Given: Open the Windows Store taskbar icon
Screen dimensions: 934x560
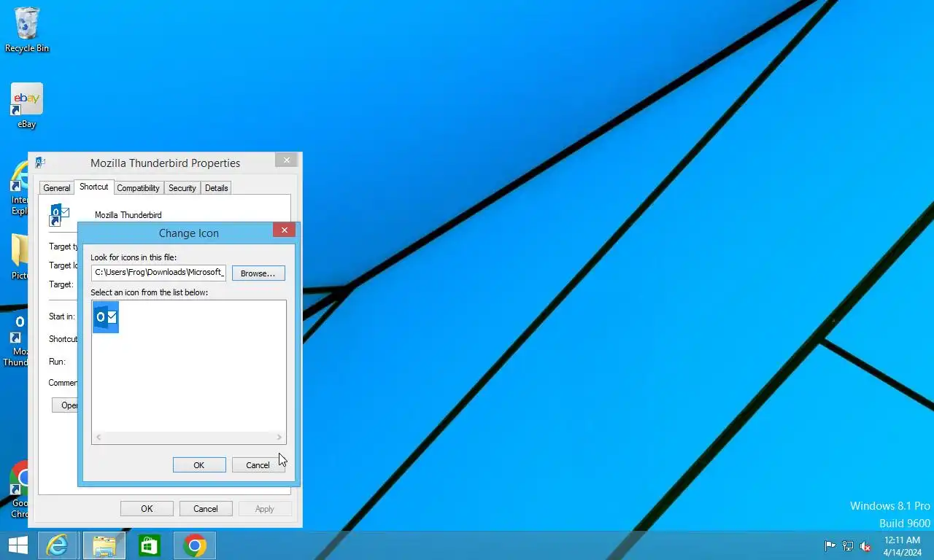Looking at the screenshot, I should pos(150,545).
